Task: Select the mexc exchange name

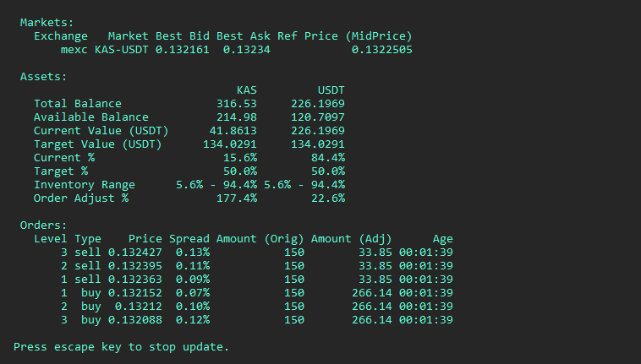Action: (74, 50)
